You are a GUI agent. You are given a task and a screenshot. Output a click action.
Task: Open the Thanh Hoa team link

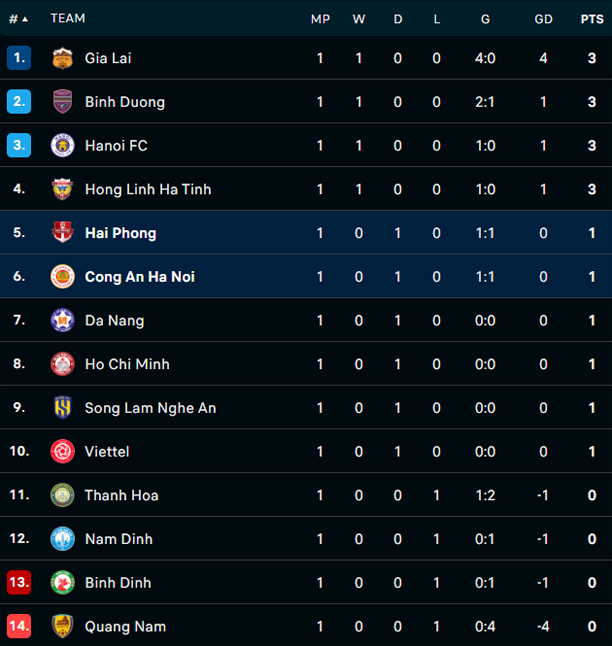pos(121,495)
